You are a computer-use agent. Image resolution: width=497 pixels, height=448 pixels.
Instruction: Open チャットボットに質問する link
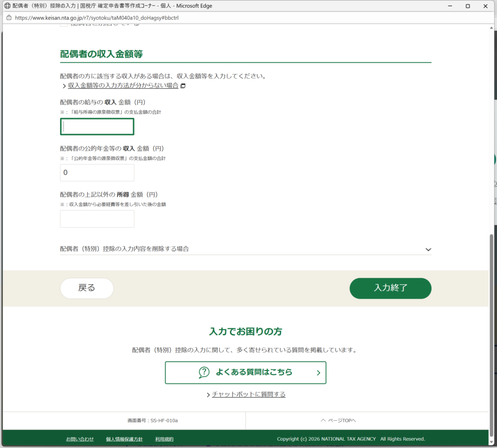(248, 395)
